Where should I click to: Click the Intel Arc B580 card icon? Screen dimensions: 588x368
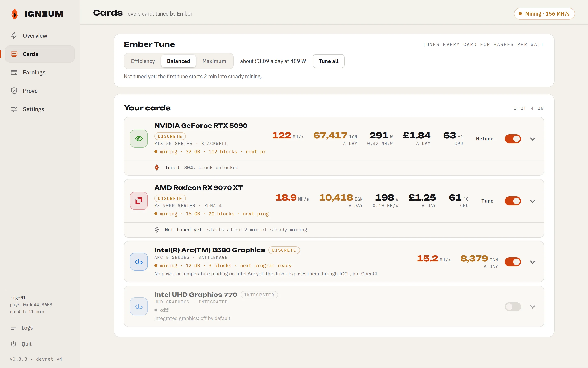pyautogui.click(x=139, y=262)
